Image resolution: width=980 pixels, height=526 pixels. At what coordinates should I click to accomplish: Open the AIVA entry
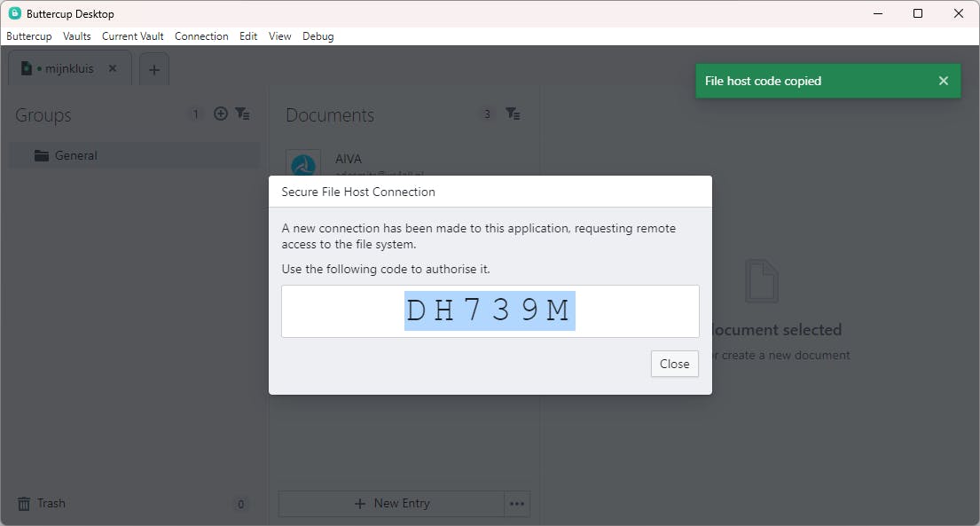coord(404,164)
